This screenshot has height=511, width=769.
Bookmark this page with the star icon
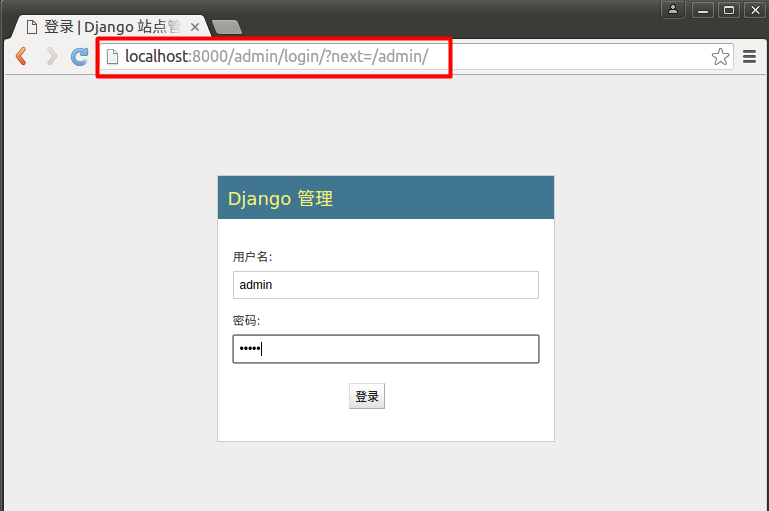click(720, 57)
